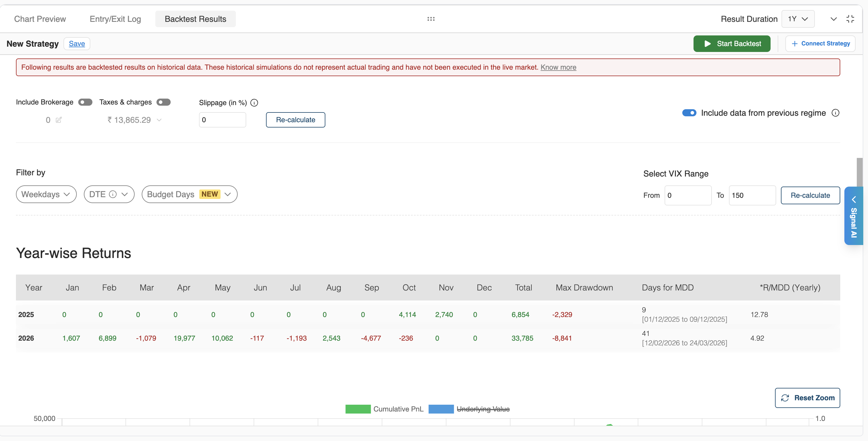Click the 2025 Total 6,854
The height and width of the screenshot is (441, 868).
tap(520, 314)
